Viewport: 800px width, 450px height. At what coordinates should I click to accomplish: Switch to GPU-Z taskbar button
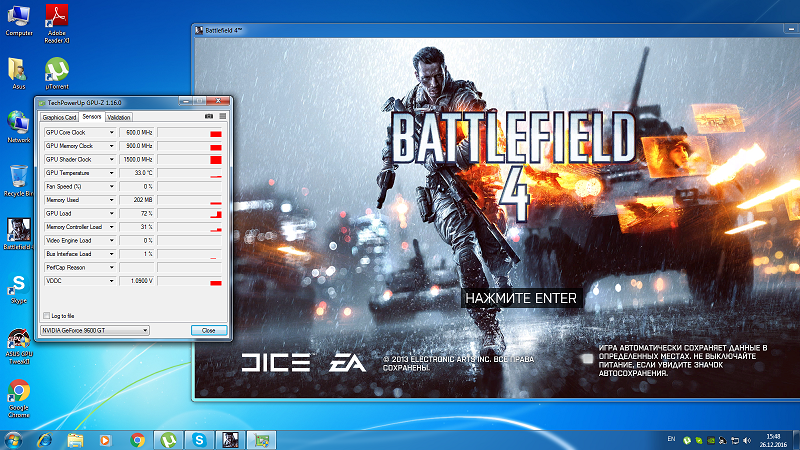click(x=261, y=440)
